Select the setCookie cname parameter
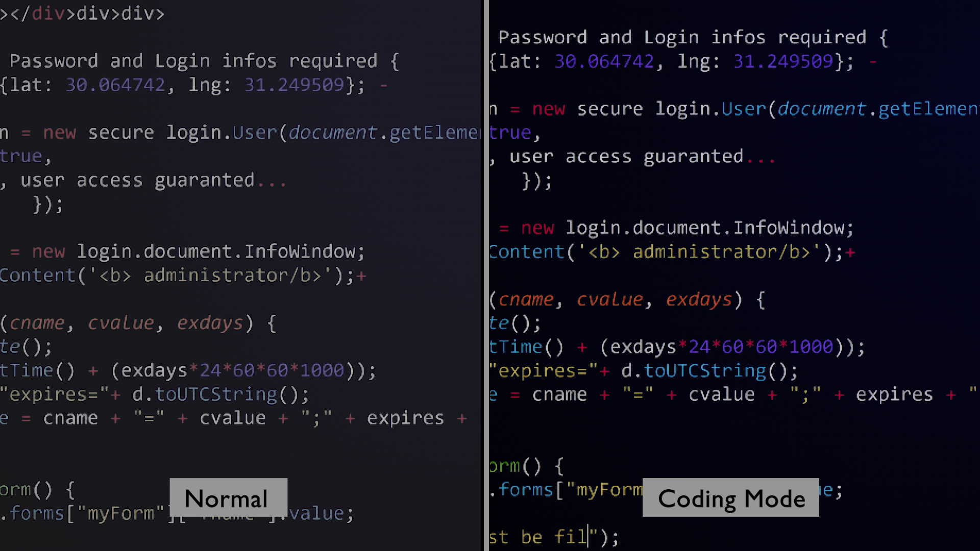 pos(36,323)
